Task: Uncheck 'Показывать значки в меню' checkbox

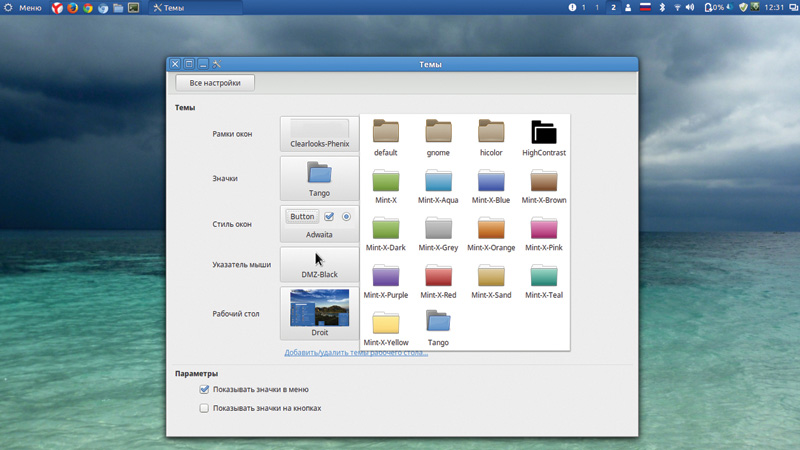Action: pos(204,389)
